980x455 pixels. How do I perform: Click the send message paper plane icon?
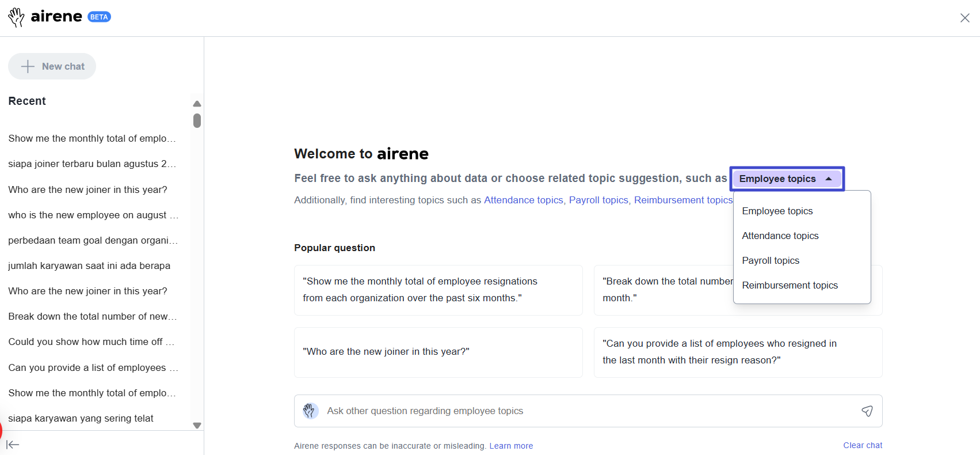[867, 411]
